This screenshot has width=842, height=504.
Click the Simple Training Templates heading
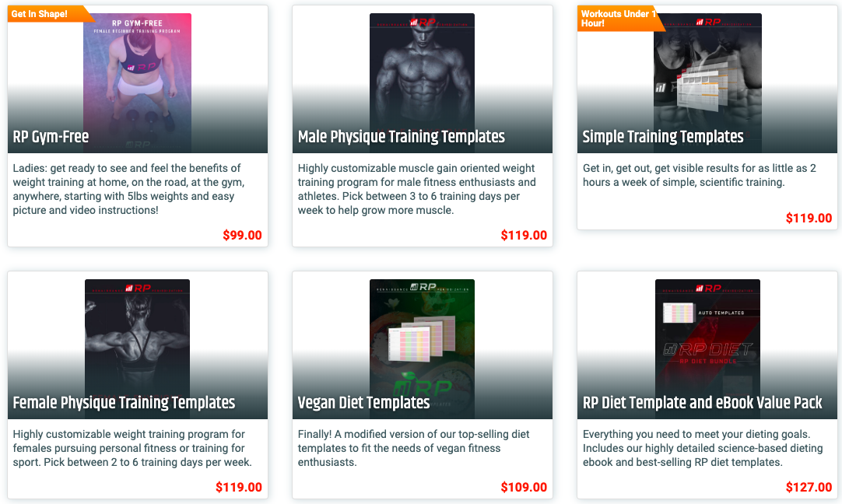(663, 137)
